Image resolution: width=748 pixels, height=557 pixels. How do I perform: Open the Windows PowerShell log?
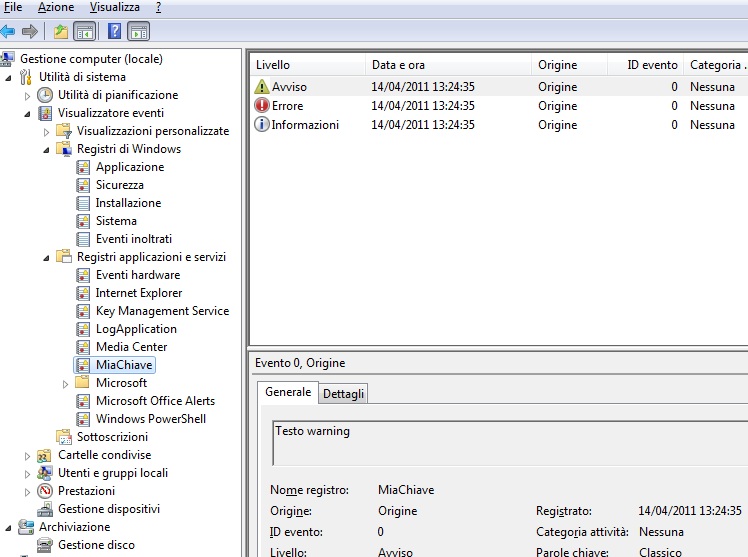(x=151, y=419)
